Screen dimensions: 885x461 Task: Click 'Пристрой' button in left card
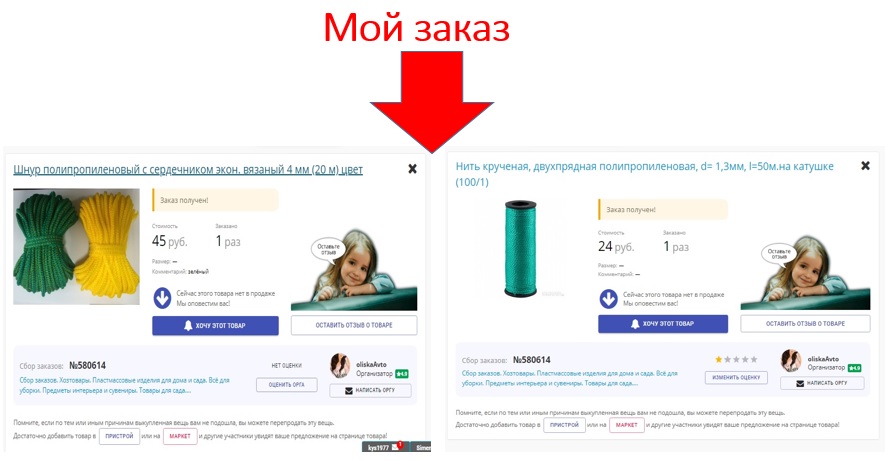click(120, 436)
